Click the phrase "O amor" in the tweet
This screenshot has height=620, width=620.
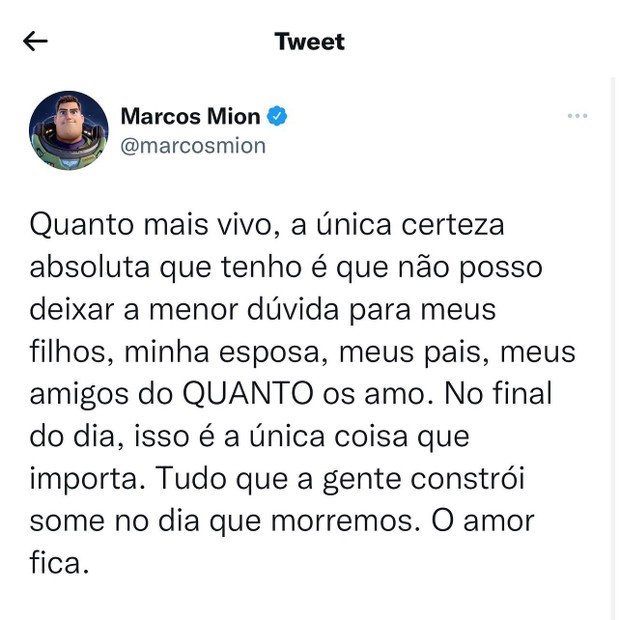tap(482, 521)
